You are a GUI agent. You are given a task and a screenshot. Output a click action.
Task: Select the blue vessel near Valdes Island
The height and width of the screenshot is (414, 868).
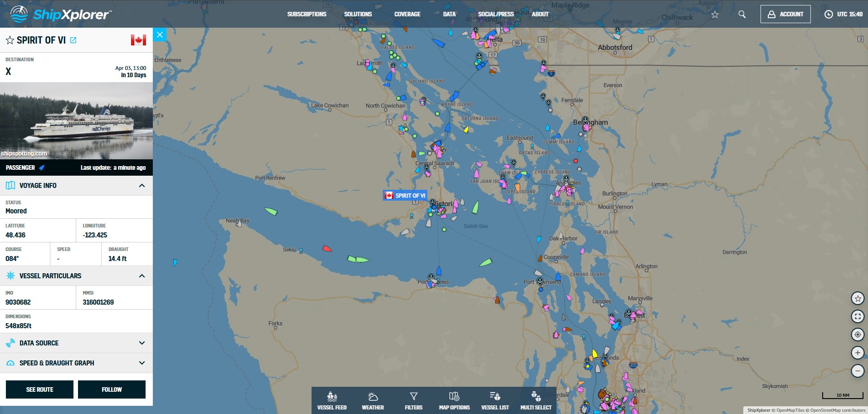coord(438,43)
